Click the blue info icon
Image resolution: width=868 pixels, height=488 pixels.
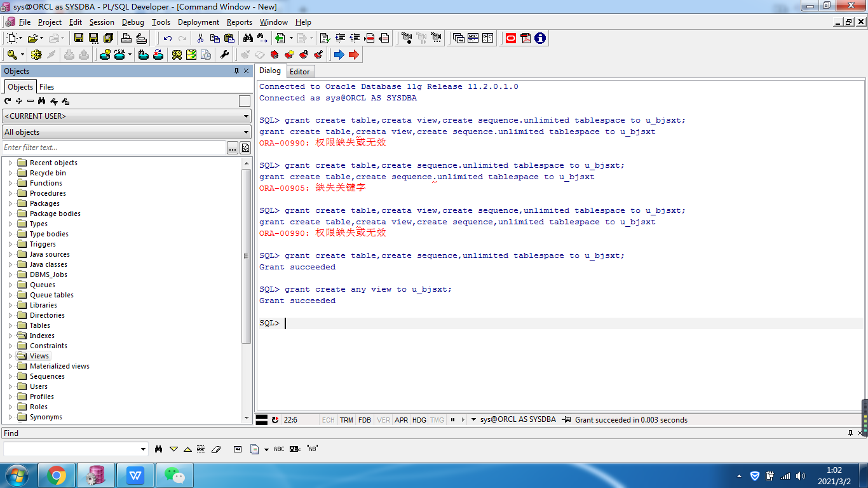tap(540, 38)
